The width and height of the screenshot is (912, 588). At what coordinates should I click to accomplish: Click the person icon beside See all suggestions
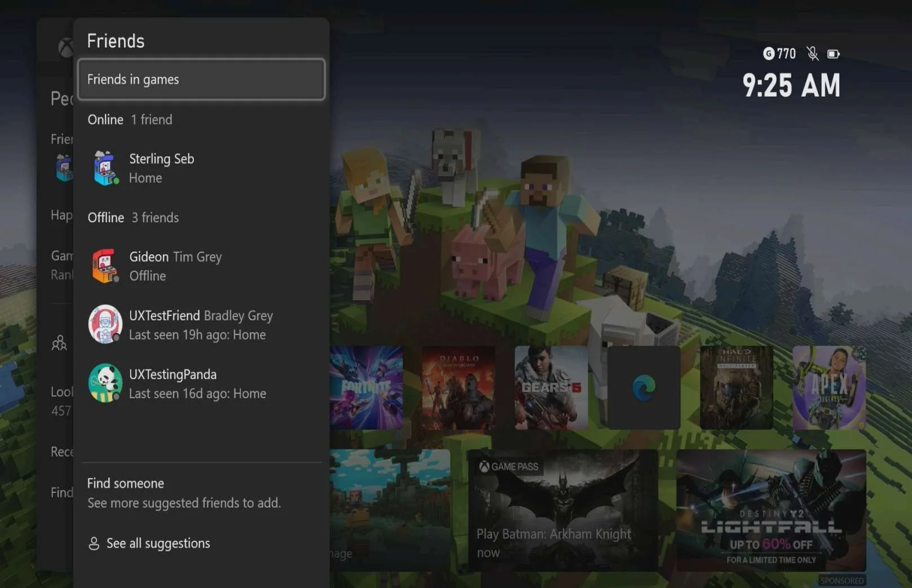94,543
